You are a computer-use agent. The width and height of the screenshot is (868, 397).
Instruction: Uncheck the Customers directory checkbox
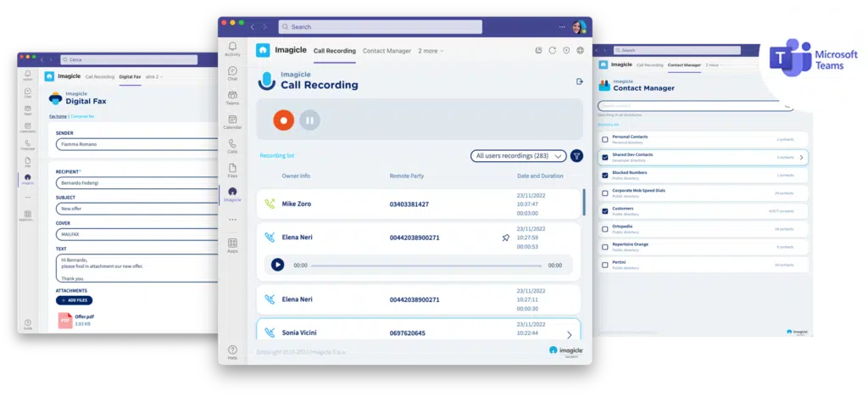point(604,210)
